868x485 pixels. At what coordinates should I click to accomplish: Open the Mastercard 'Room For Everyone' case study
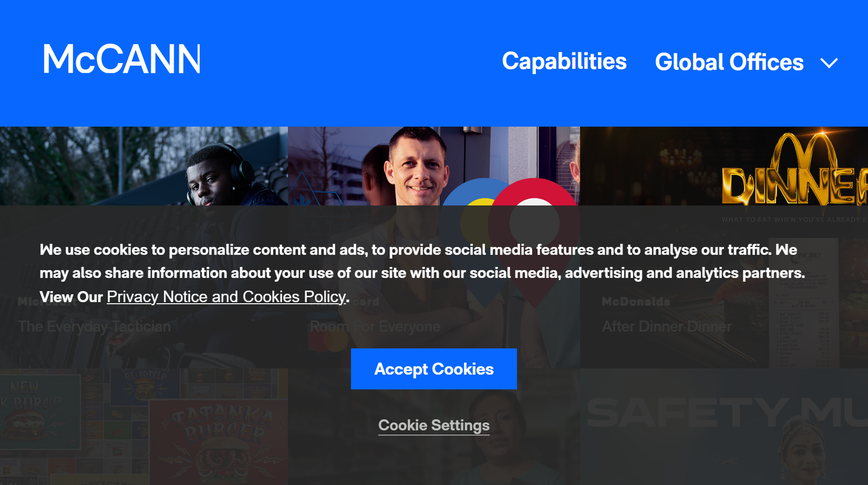[375, 326]
